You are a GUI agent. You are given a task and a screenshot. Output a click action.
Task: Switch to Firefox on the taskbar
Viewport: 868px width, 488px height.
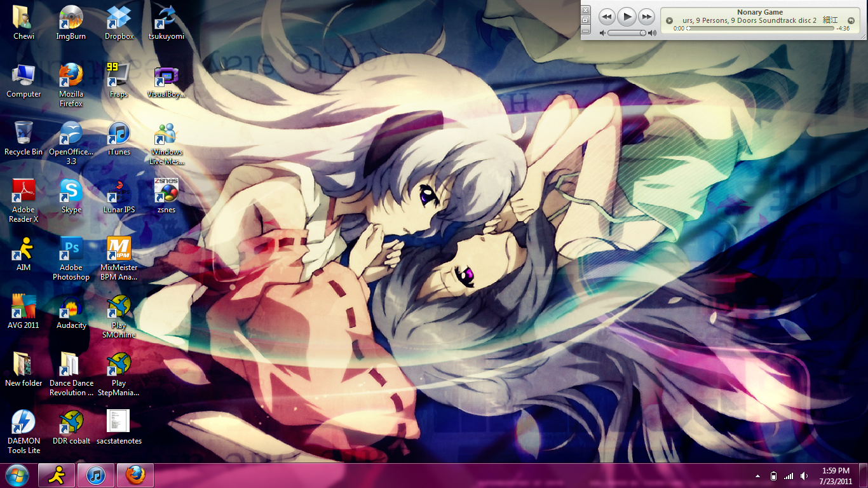135,475
